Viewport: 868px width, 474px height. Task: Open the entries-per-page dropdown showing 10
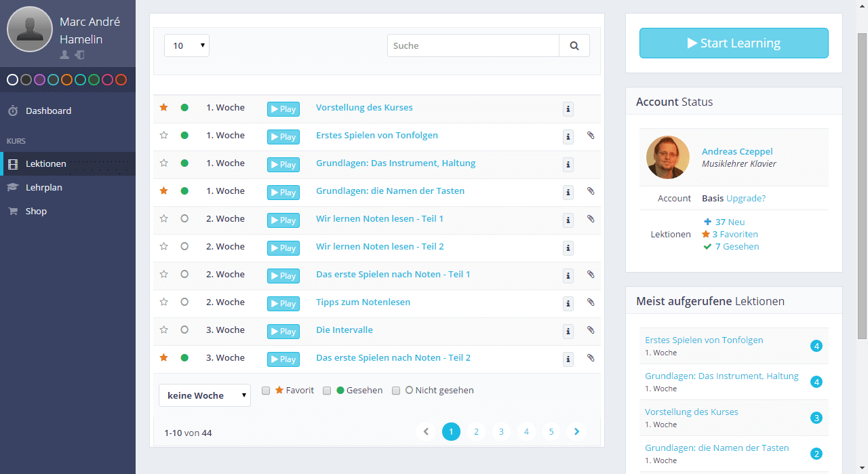point(186,46)
